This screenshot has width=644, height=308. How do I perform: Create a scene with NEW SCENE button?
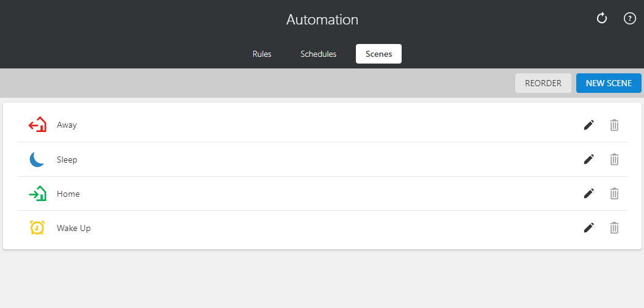tap(609, 83)
